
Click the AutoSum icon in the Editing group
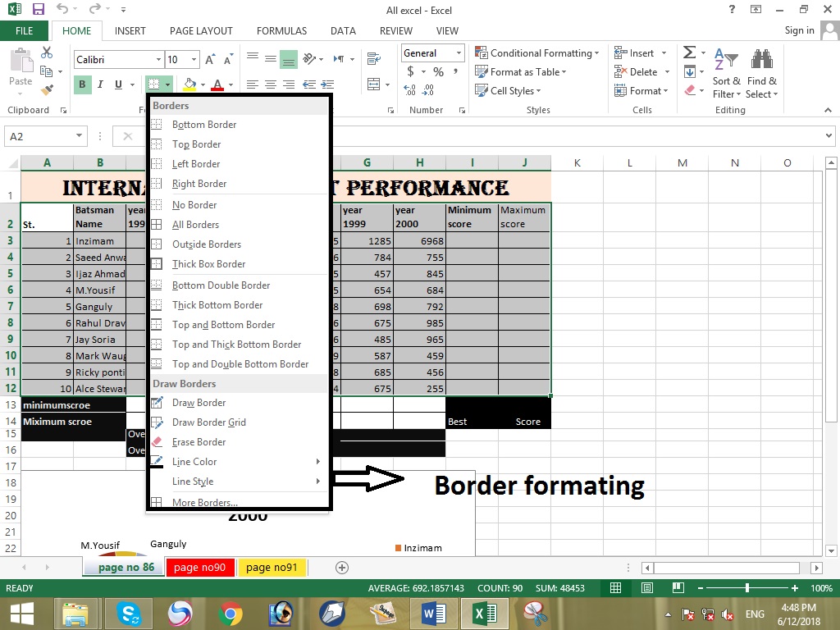tap(689, 52)
